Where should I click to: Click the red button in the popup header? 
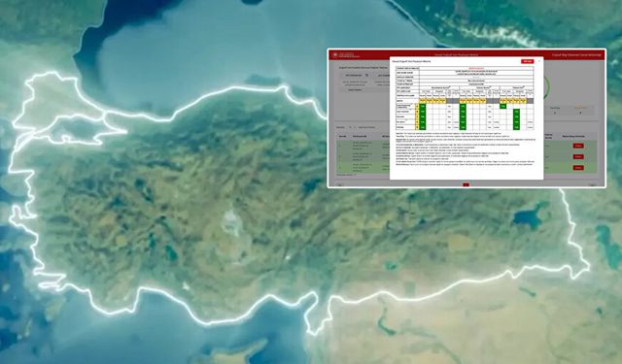click(527, 61)
